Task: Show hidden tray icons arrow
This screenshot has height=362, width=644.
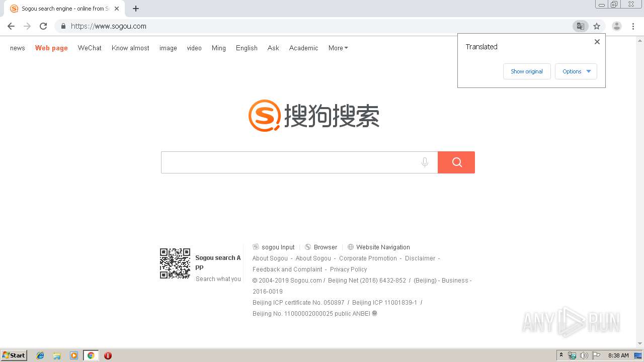Action: [561, 355]
